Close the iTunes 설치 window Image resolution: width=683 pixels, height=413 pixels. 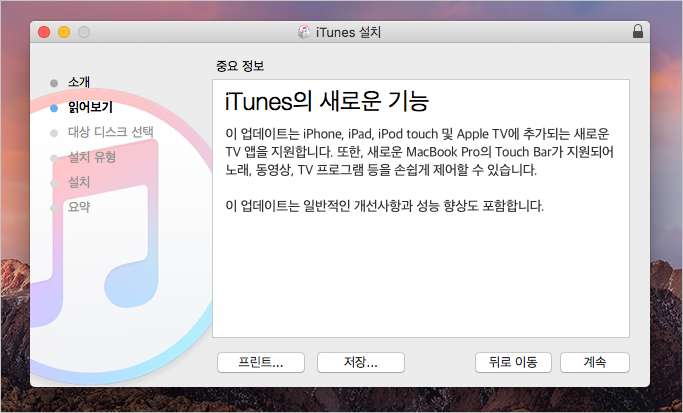44,32
